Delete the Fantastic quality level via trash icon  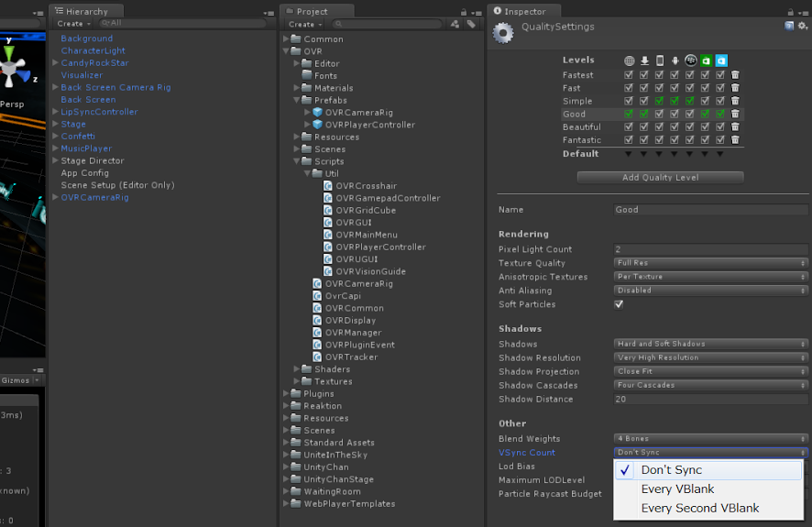click(735, 140)
